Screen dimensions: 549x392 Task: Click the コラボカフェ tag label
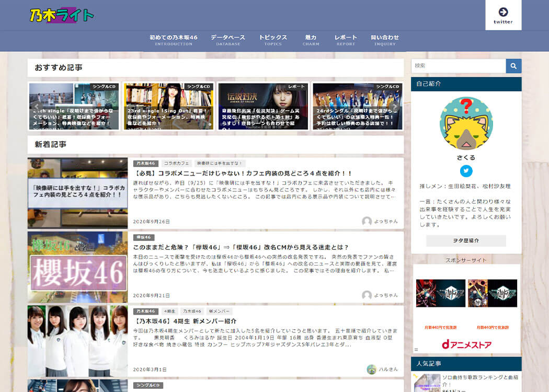(x=176, y=164)
